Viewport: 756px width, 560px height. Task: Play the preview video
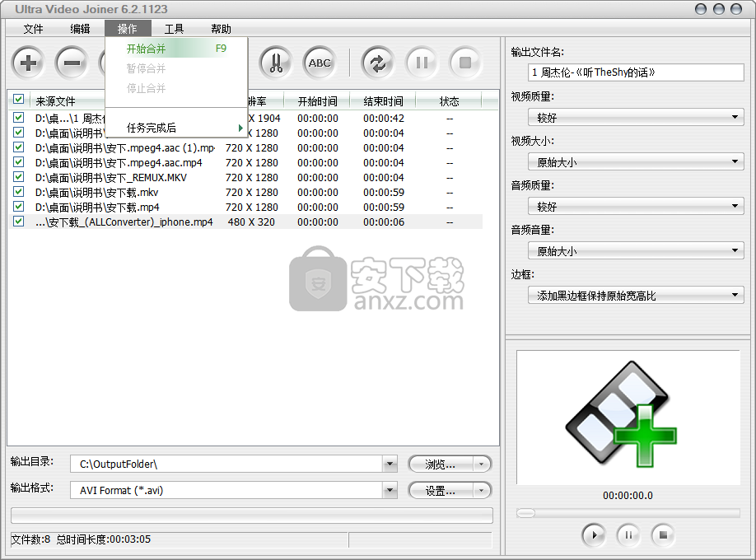click(x=594, y=535)
